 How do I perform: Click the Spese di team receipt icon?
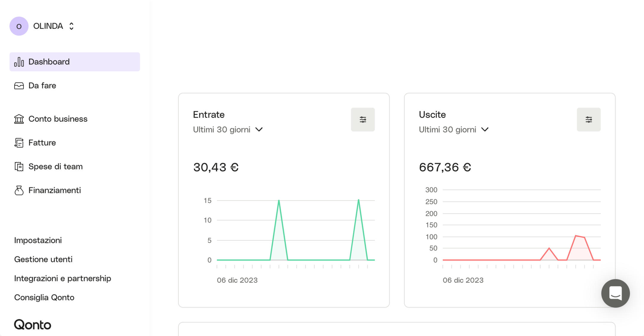[19, 167]
